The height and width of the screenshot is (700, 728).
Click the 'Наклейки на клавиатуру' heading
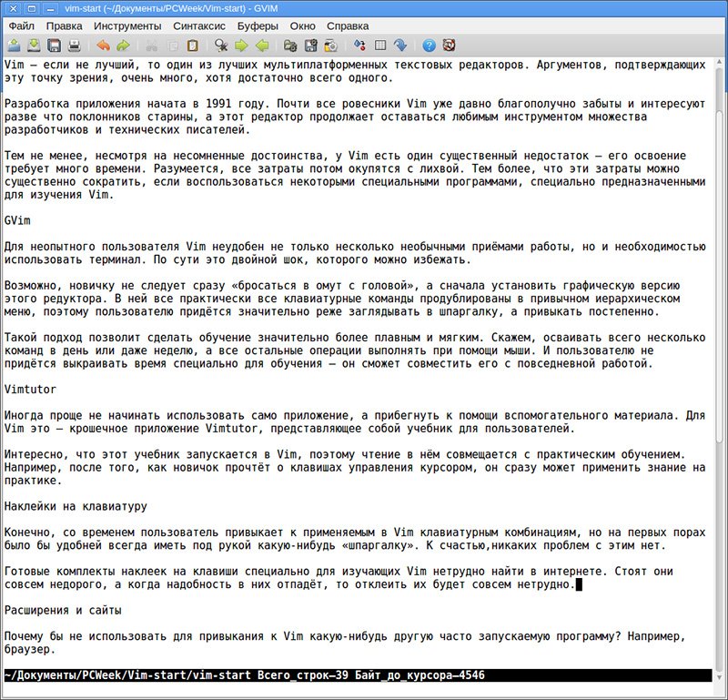pyautogui.click(x=76, y=507)
